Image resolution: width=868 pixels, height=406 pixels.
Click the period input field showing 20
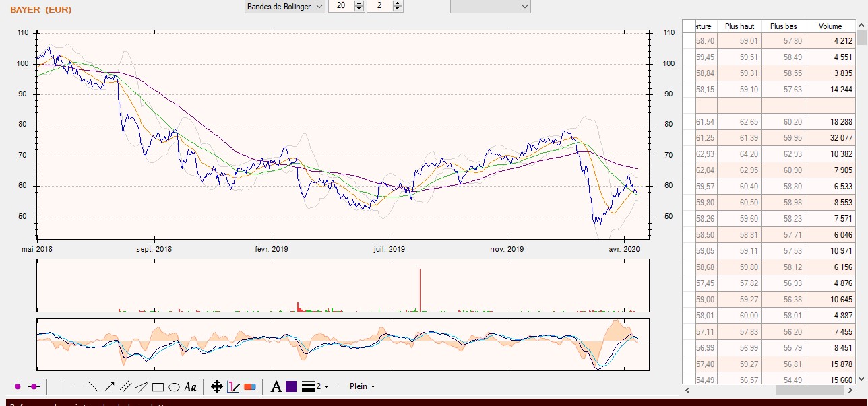[341, 6]
